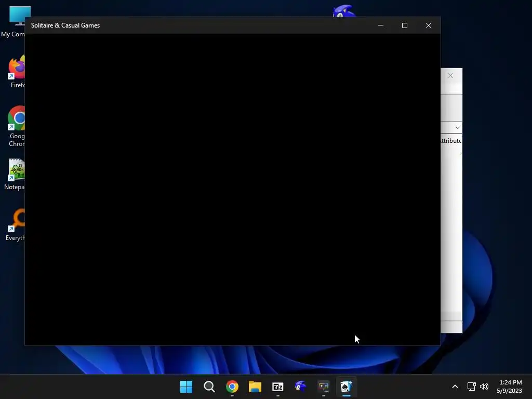The height and width of the screenshot is (399, 532).
Task: Show hidden system tray icons
Action: click(455, 387)
